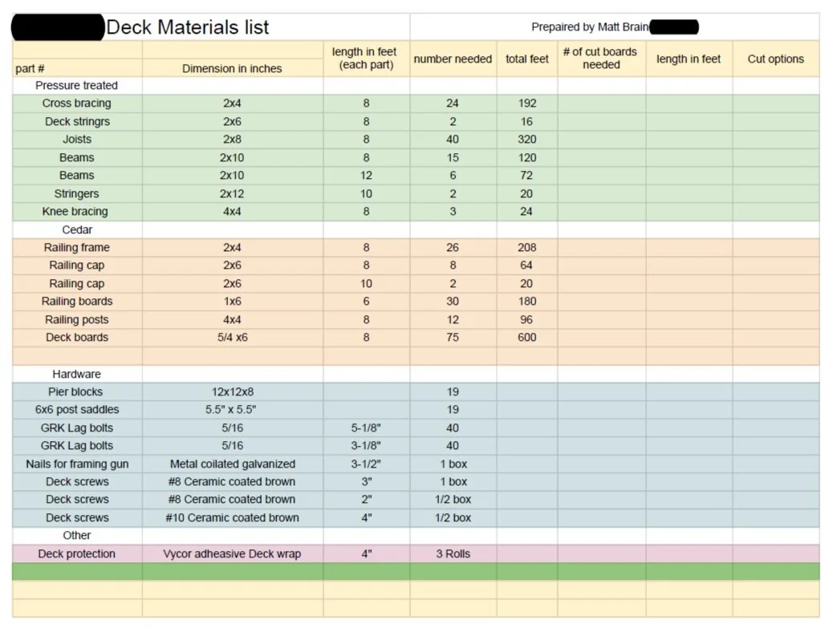Viewport: 833px width, 644px height.
Task: Select the "Metal coilated galvanized" cell
Action: coord(232,464)
